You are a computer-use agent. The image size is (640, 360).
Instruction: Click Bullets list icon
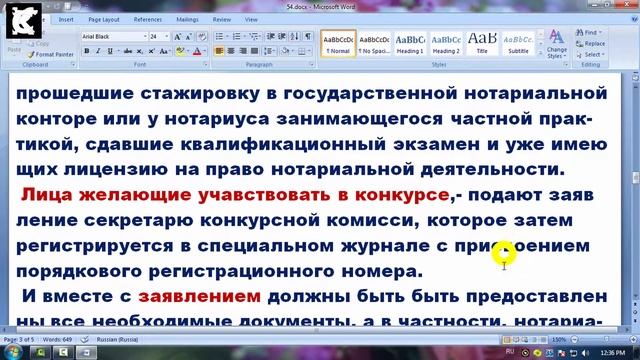point(219,37)
